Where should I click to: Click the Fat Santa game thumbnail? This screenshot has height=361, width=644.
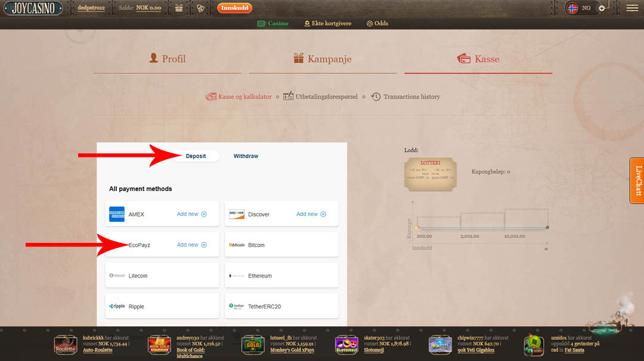pyautogui.click(x=534, y=345)
